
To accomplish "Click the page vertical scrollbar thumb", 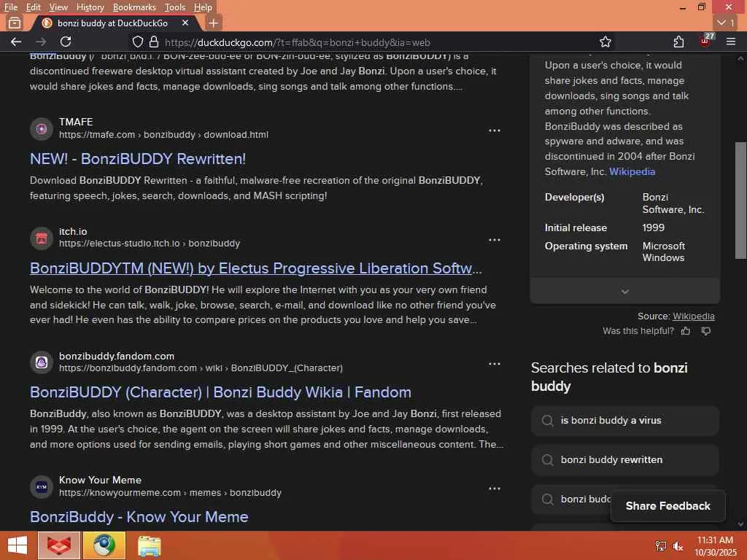I will (x=740, y=200).
